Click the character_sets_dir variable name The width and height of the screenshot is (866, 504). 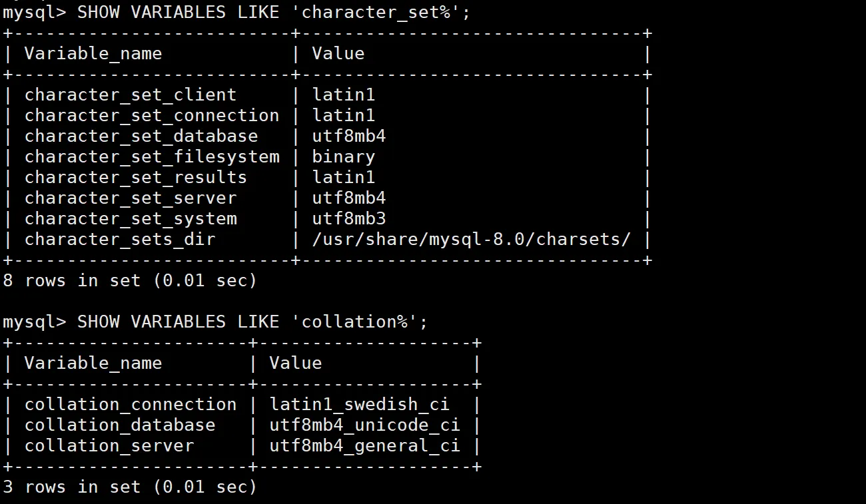point(120,240)
